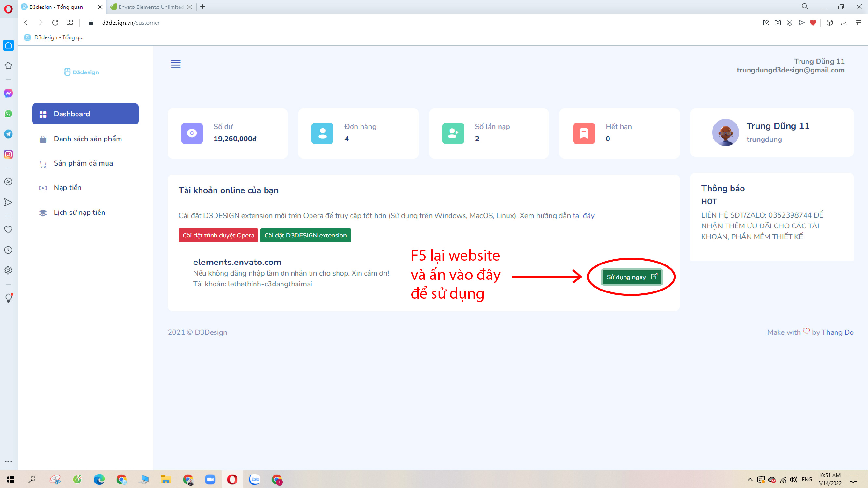Add page to bookmarks via red heart
Image resolution: width=868 pixels, height=488 pixels.
[x=813, y=22]
